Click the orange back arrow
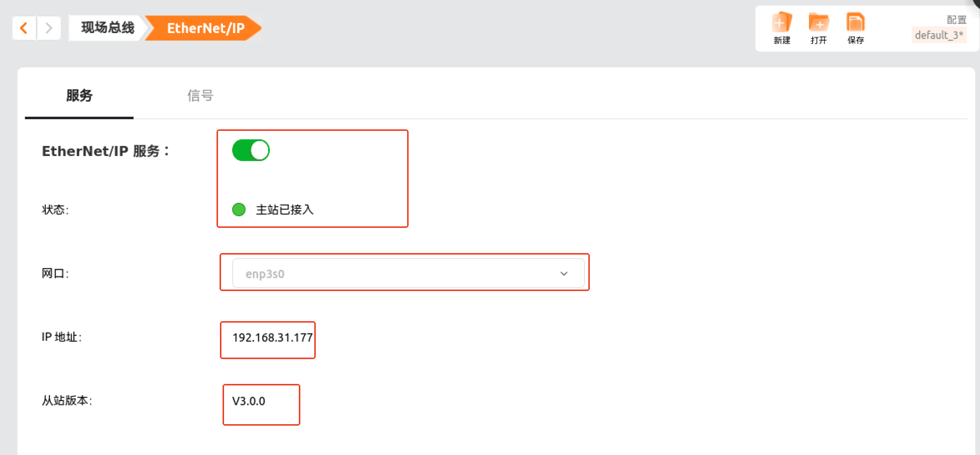The width and height of the screenshot is (980, 455). pos(24,28)
